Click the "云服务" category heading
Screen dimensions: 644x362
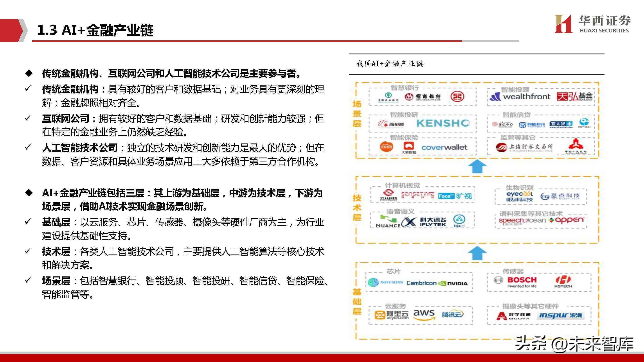(395, 306)
